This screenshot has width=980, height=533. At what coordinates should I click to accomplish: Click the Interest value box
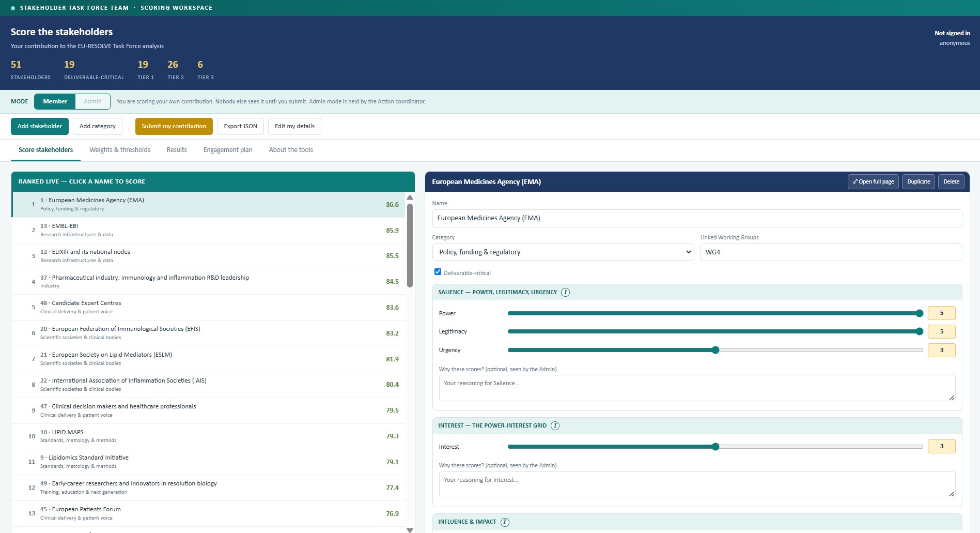941,447
